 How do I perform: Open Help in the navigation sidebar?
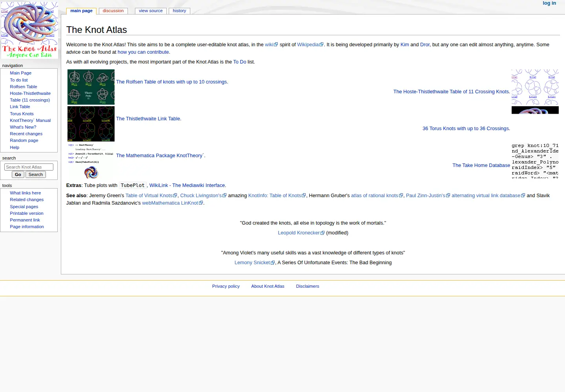(15, 147)
